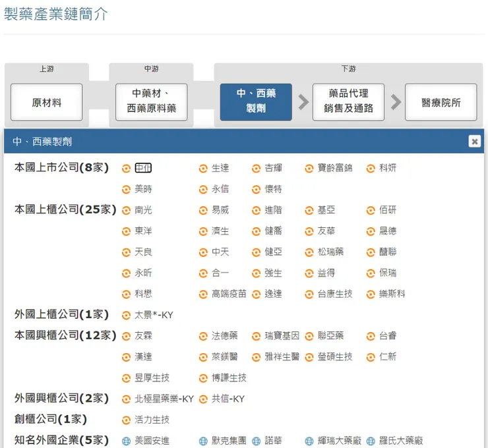Click the orange icon beside 科妍
This screenshot has height=448, width=488.
tap(371, 169)
